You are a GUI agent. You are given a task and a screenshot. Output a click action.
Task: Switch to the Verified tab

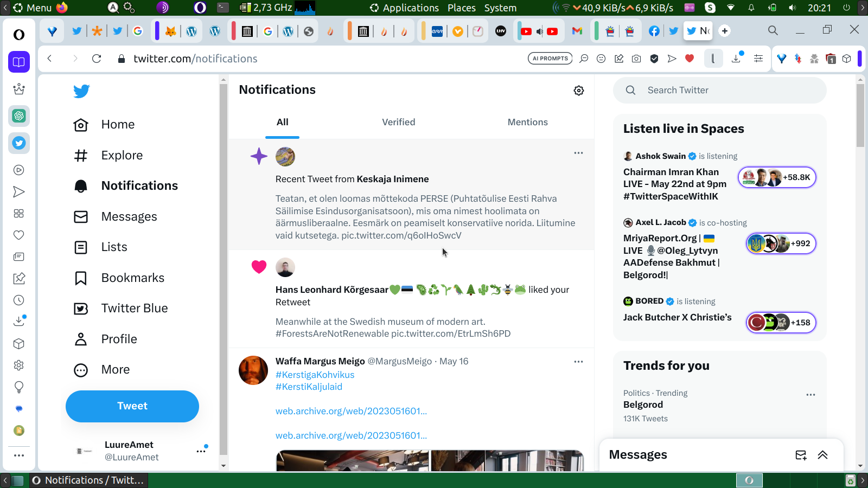[x=399, y=122]
